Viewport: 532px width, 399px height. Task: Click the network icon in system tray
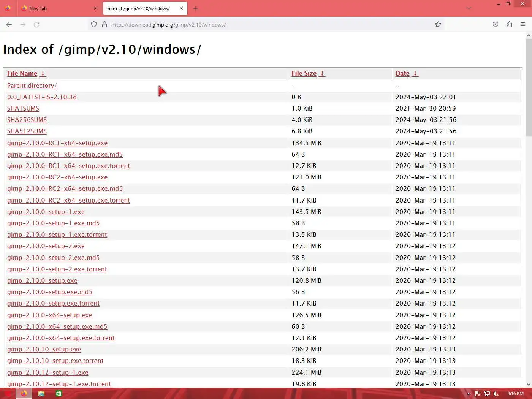487,394
